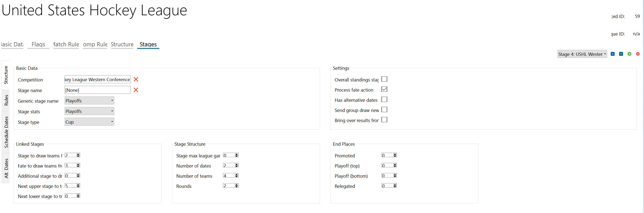Enable Has alternative dates checkbox
644x213 pixels.
pos(384,100)
